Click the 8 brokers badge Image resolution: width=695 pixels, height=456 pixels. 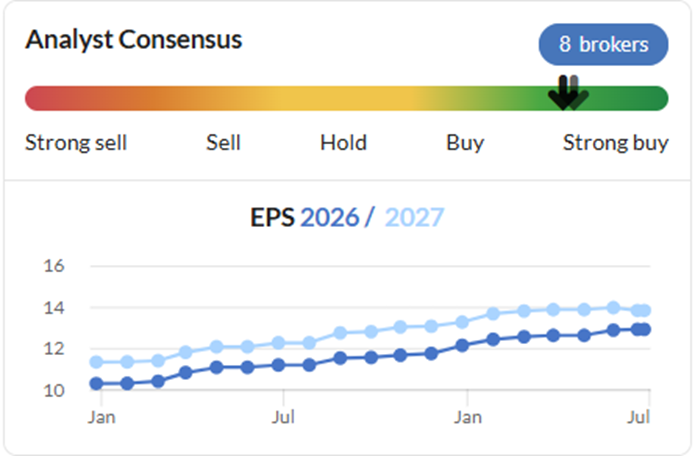603,44
